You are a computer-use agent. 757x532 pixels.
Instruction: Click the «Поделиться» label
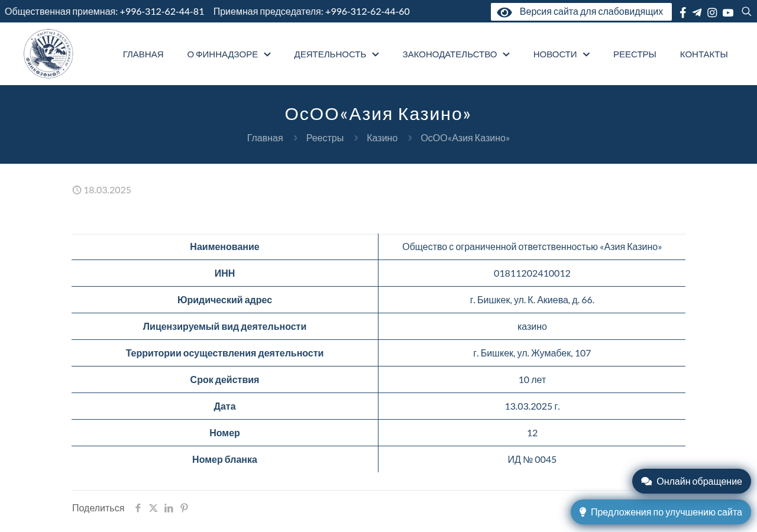(98, 508)
